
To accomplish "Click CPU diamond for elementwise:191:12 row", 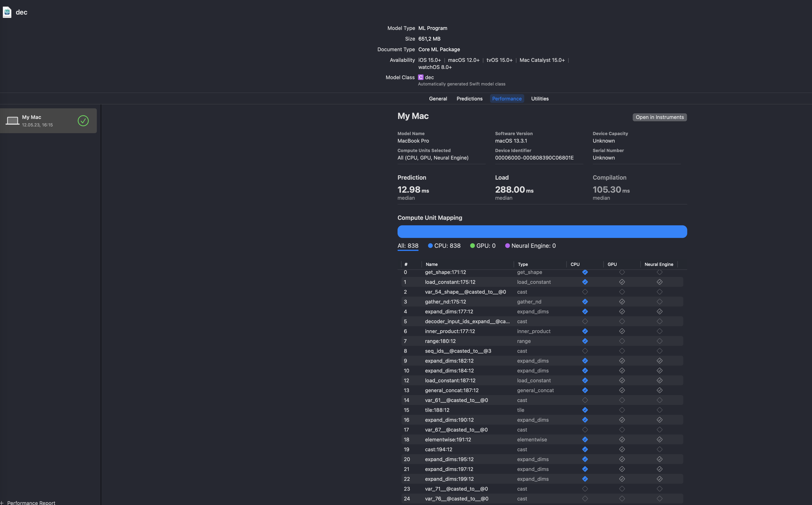I will 585,440.
